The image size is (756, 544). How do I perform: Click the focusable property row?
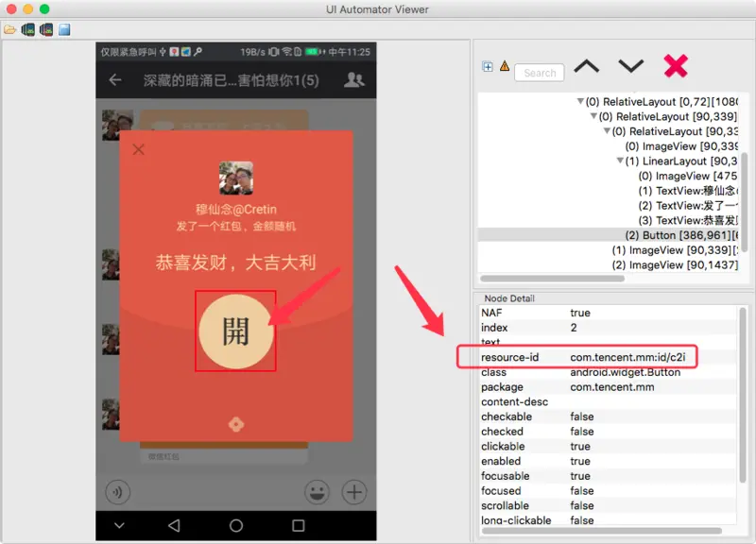point(609,476)
